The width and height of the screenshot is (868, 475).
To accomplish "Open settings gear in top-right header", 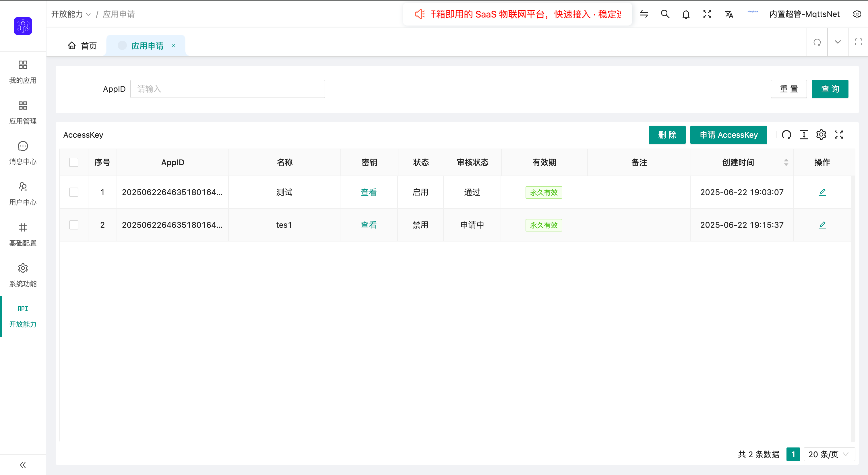I will [x=857, y=14].
